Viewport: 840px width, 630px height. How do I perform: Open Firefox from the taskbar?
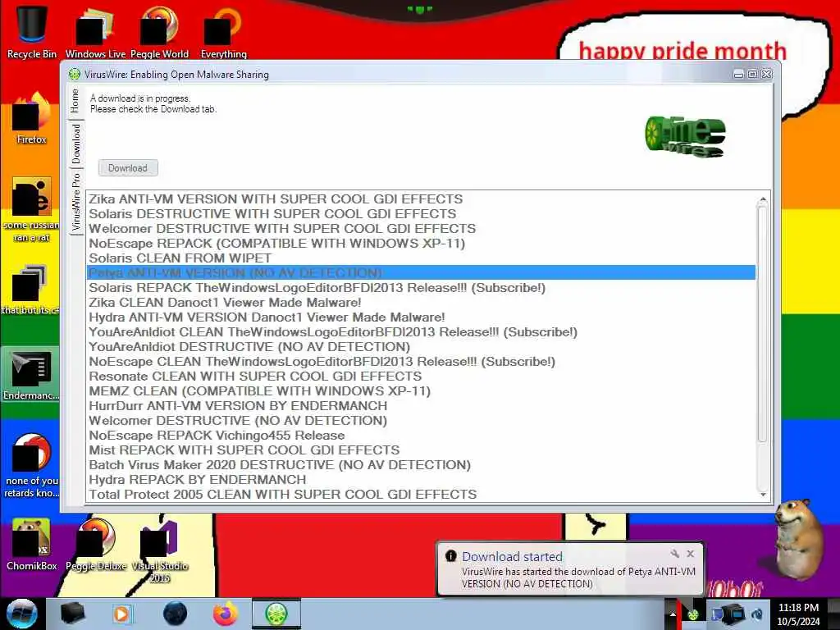226,614
